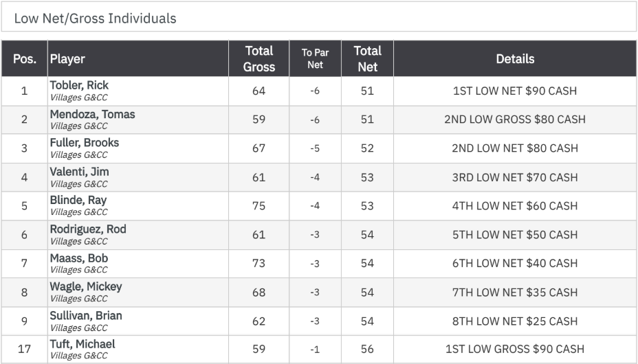Sort by To Par Net column header
638x364 pixels.
(315, 58)
